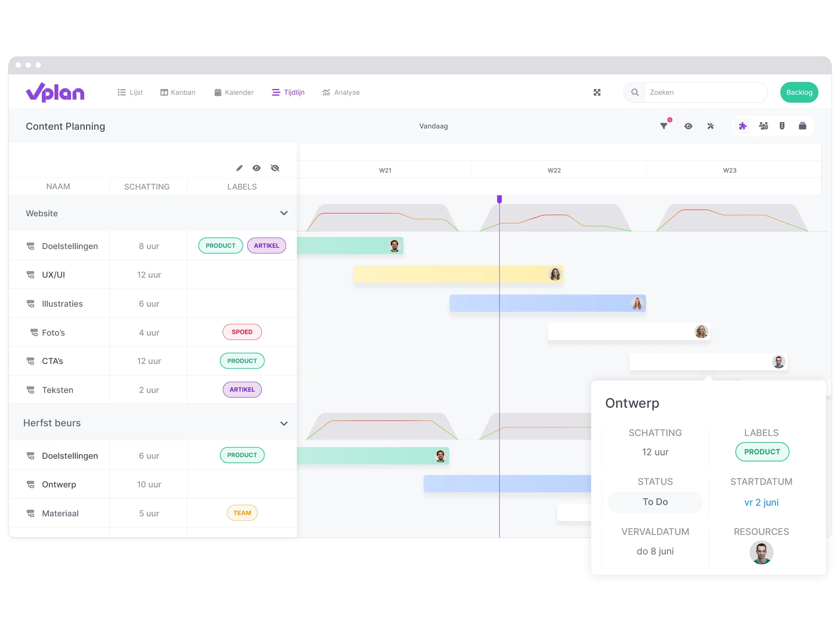
Task: Open the Backlog panel
Action: (x=800, y=92)
